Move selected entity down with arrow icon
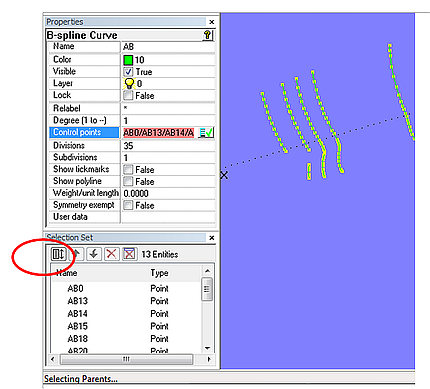430x389 pixels. point(94,254)
